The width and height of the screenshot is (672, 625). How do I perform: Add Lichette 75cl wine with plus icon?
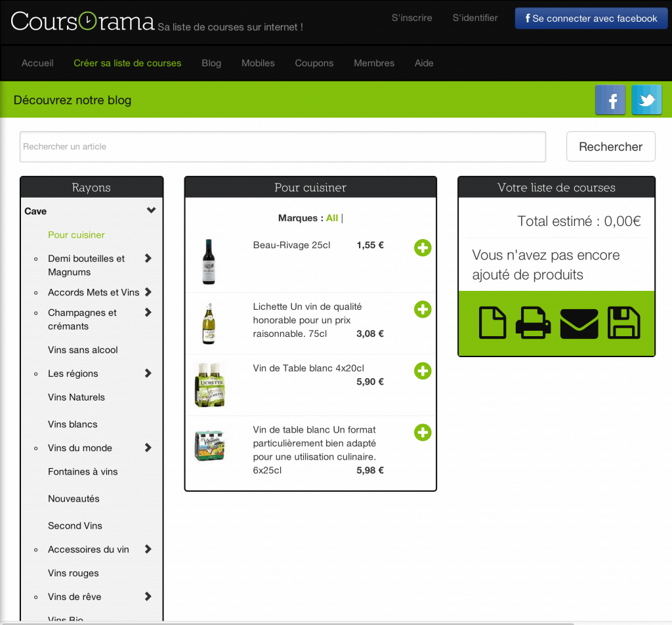click(423, 309)
